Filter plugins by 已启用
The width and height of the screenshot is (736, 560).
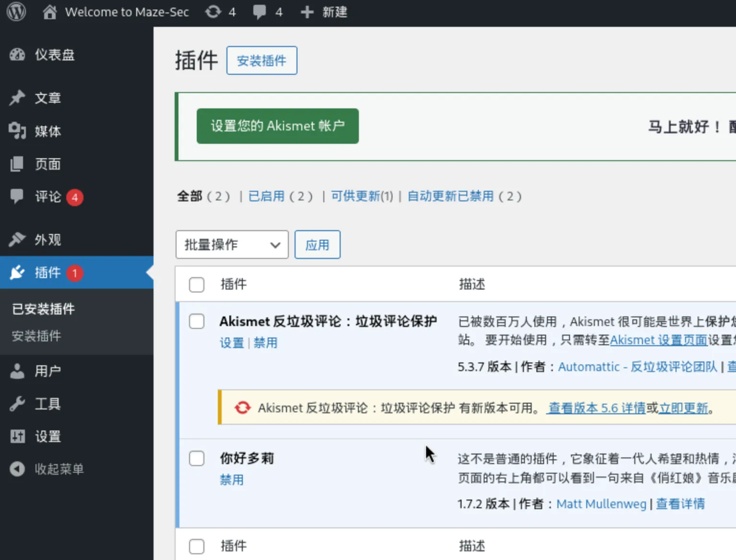pyautogui.click(x=267, y=196)
